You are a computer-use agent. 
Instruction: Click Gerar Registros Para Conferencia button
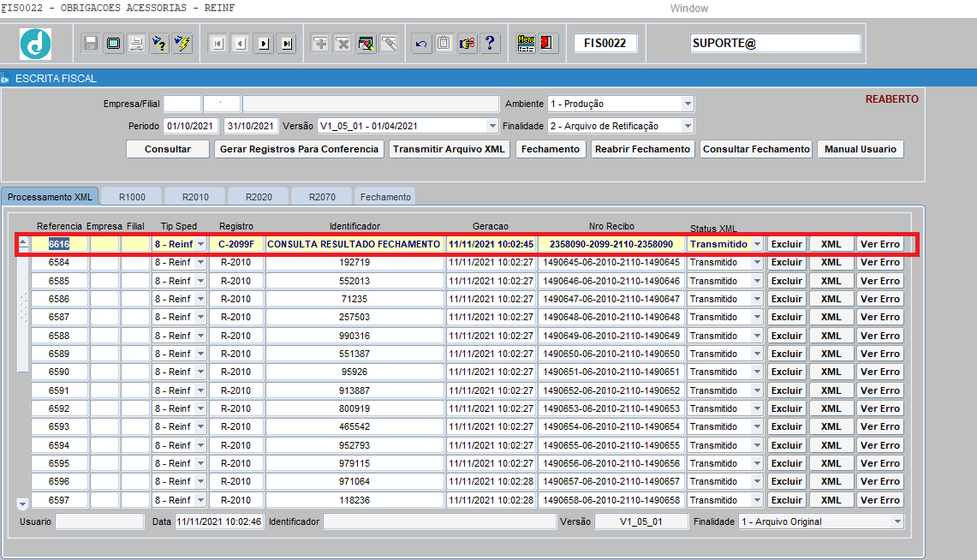pos(299,150)
